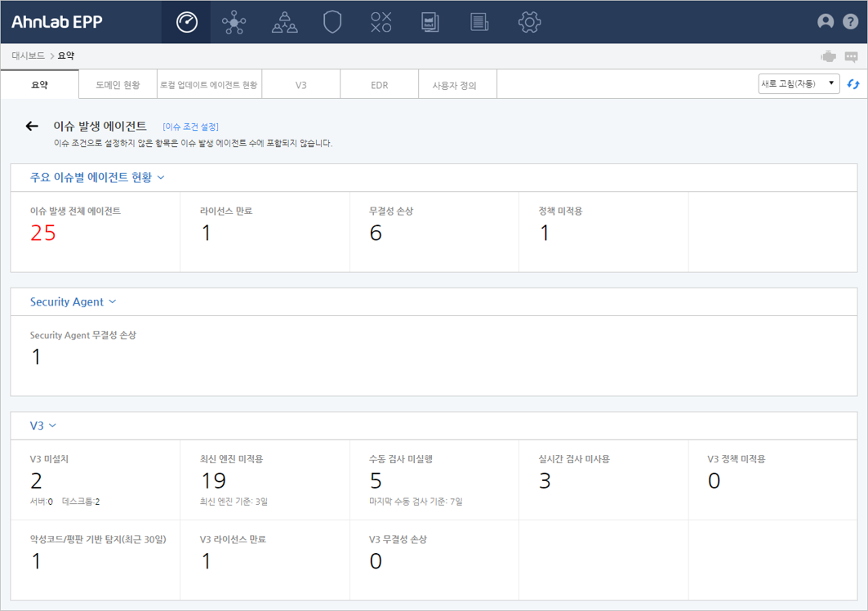Open the 새로 고침(자동) dropdown
The image size is (868, 611).
point(799,83)
